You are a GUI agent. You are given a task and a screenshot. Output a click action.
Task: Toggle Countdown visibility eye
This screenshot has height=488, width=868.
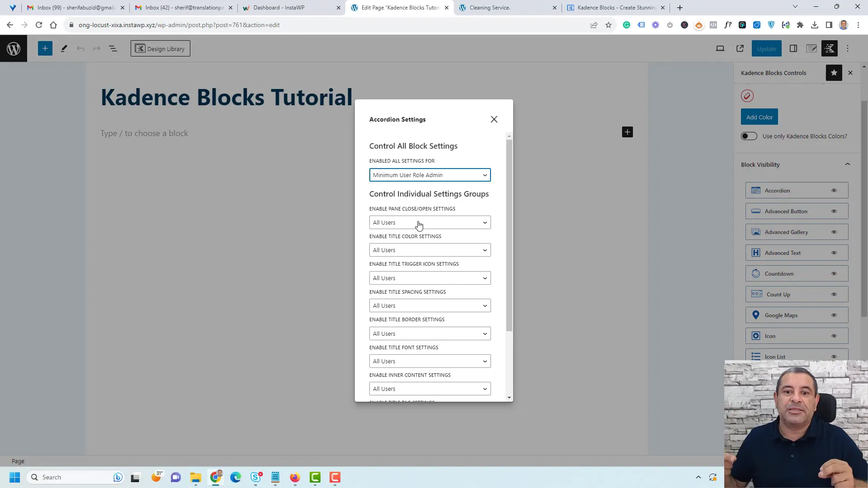coord(834,273)
